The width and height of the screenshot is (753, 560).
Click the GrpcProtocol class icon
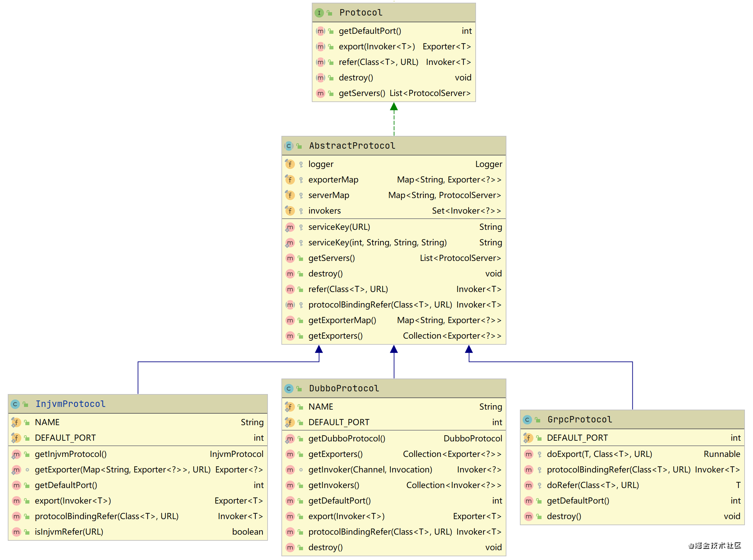coord(527,420)
